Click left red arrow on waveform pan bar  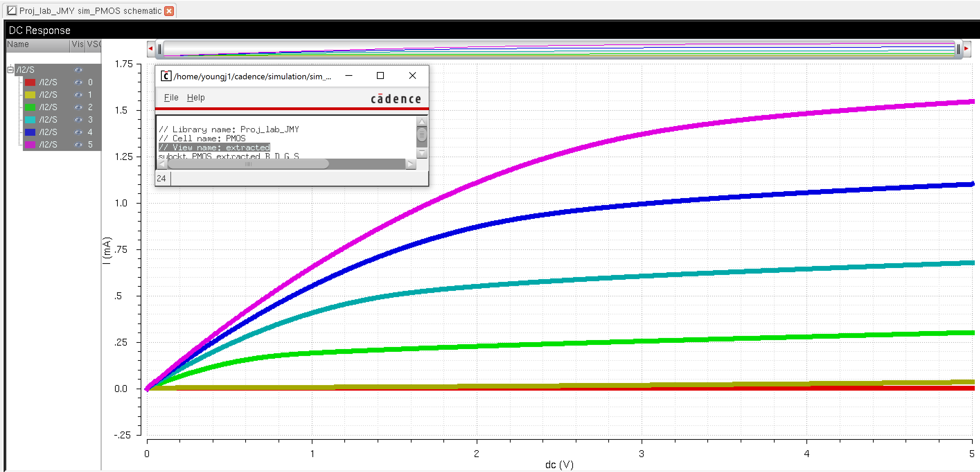click(151, 49)
